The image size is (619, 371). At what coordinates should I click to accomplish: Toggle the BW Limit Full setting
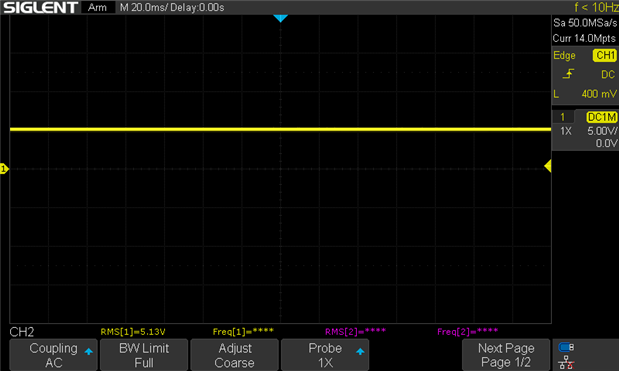click(x=144, y=355)
